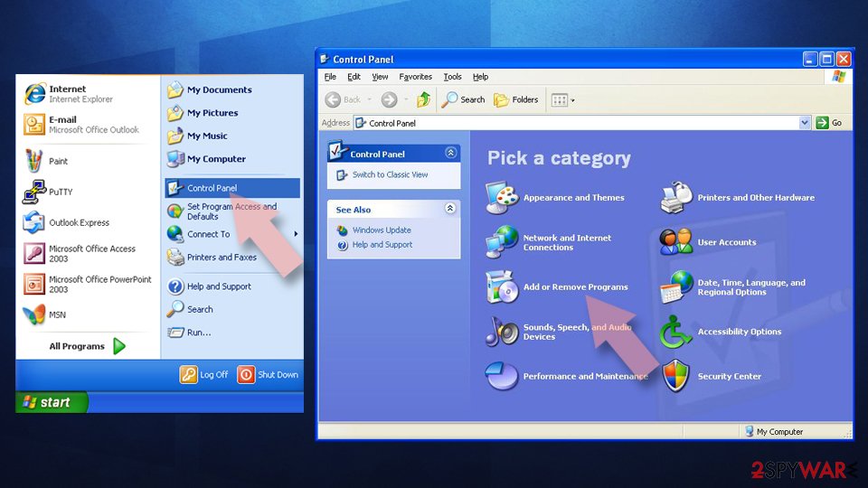Click the Forward toolbar button
The width and height of the screenshot is (868, 488).
pos(389,99)
